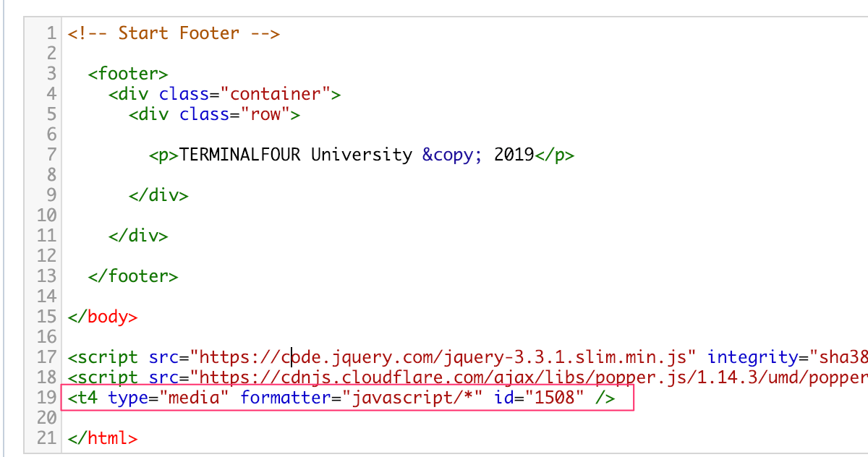This screenshot has height=457, width=868.
Task: Select the "container" class value
Action: tap(276, 94)
